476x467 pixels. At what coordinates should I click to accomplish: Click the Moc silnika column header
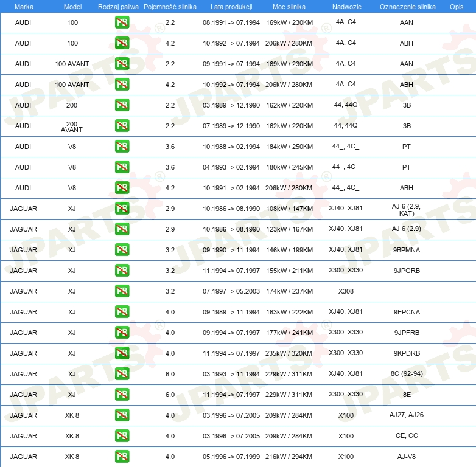(x=289, y=7)
